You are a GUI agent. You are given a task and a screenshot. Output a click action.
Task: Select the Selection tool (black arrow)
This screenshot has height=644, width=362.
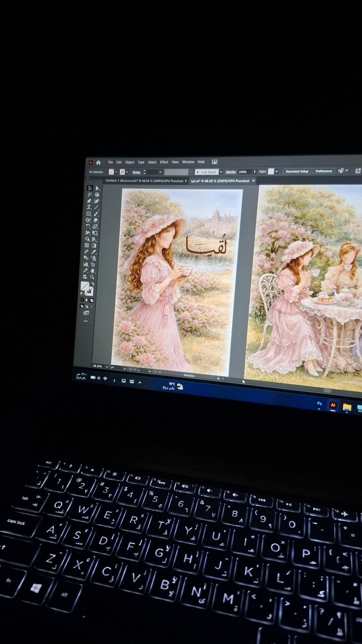coord(90,188)
